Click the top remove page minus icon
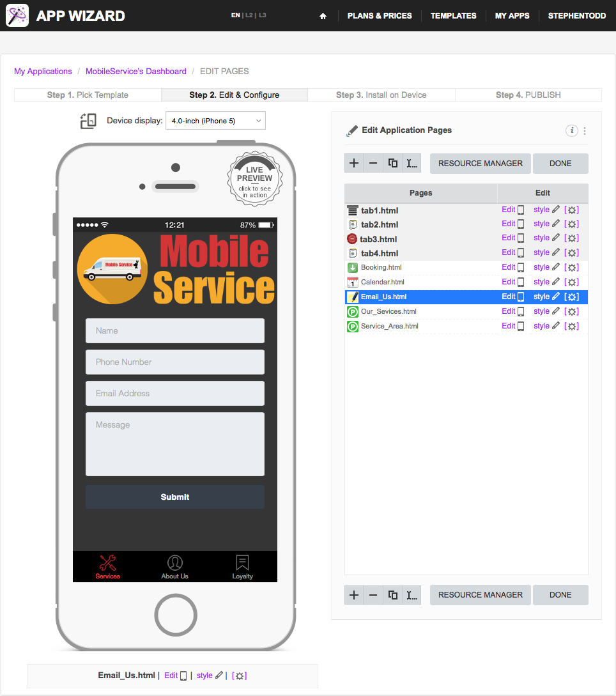This screenshot has width=616, height=696. coord(373,164)
